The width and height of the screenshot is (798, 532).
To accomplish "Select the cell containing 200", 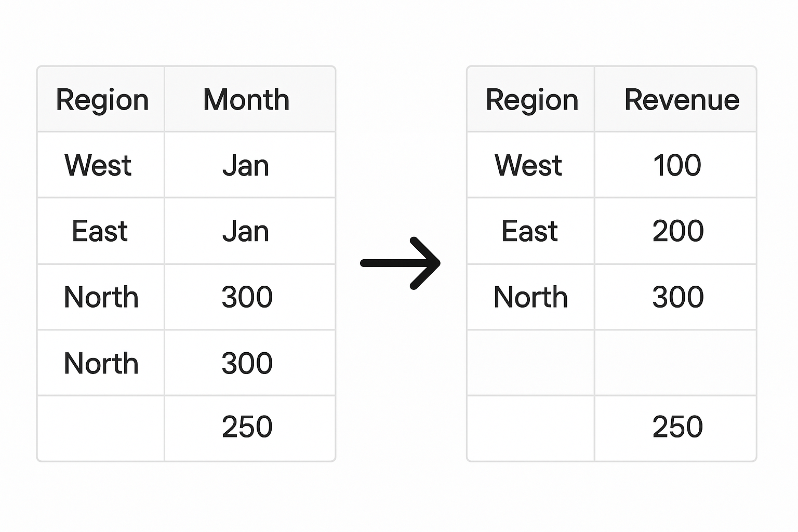I will [678, 231].
